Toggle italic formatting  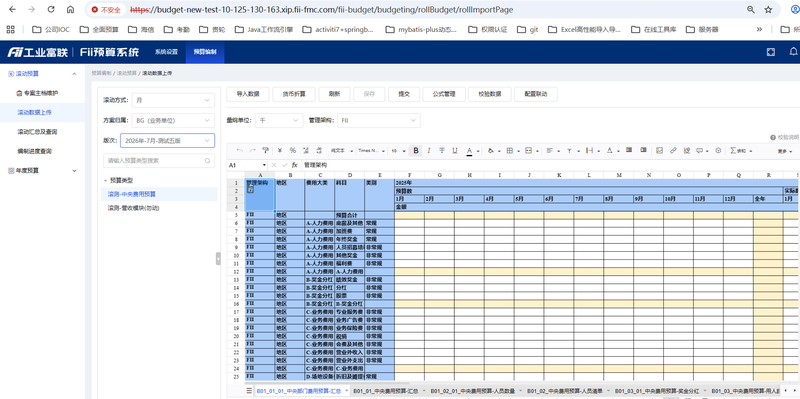click(429, 151)
